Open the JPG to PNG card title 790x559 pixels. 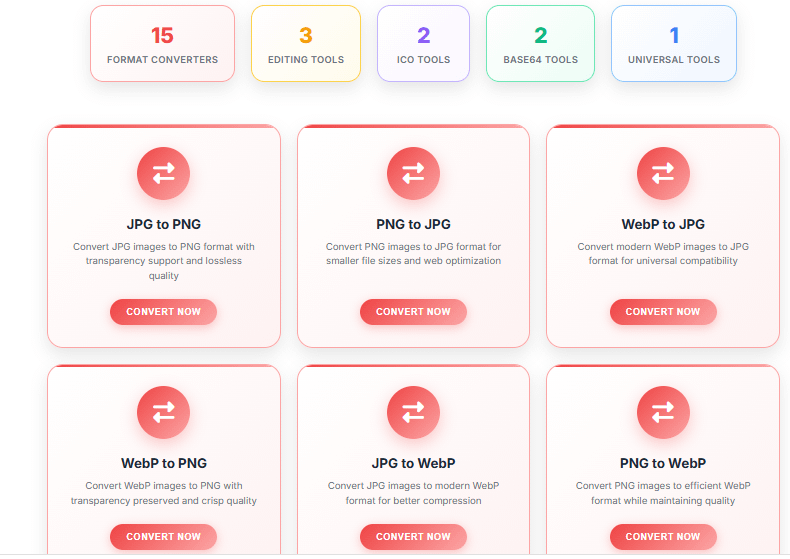pos(164,224)
